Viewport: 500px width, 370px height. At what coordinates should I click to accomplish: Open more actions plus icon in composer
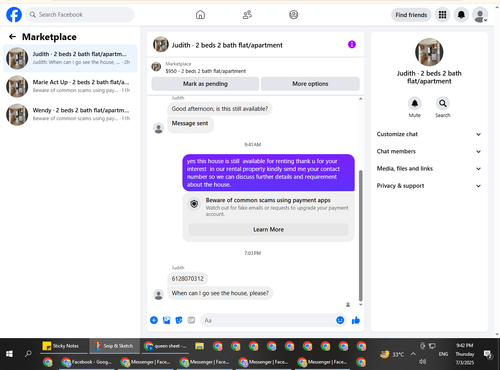154,320
